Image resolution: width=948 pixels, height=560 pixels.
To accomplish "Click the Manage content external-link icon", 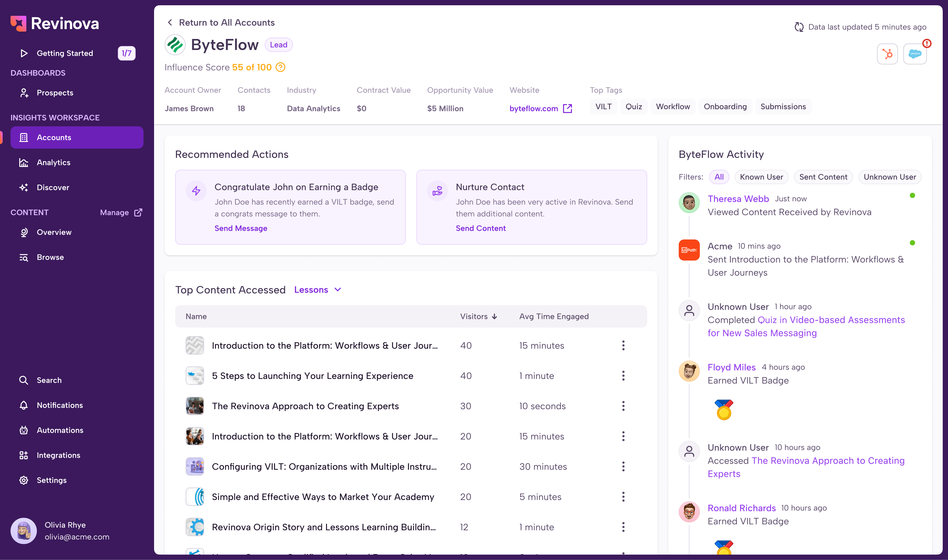I will [x=139, y=212].
